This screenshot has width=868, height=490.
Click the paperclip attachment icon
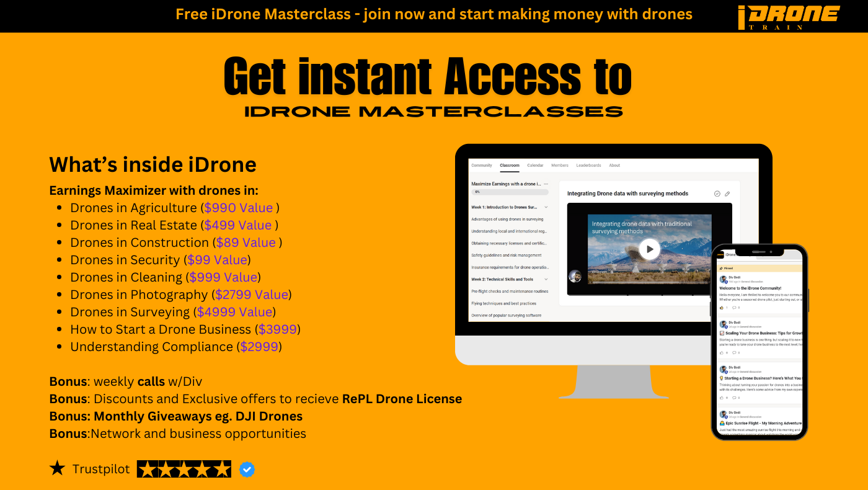click(x=727, y=193)
